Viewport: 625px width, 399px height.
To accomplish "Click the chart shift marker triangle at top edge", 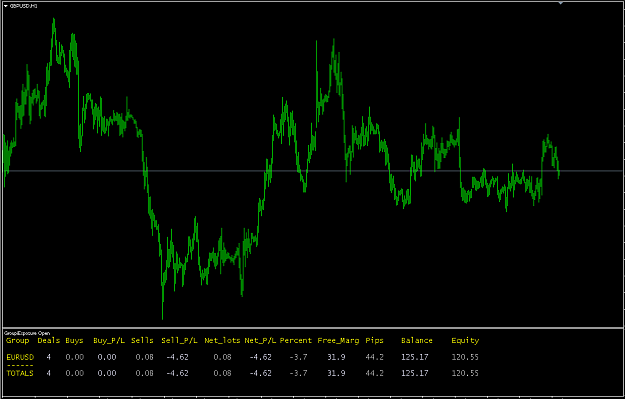I will tap(560, 2).
